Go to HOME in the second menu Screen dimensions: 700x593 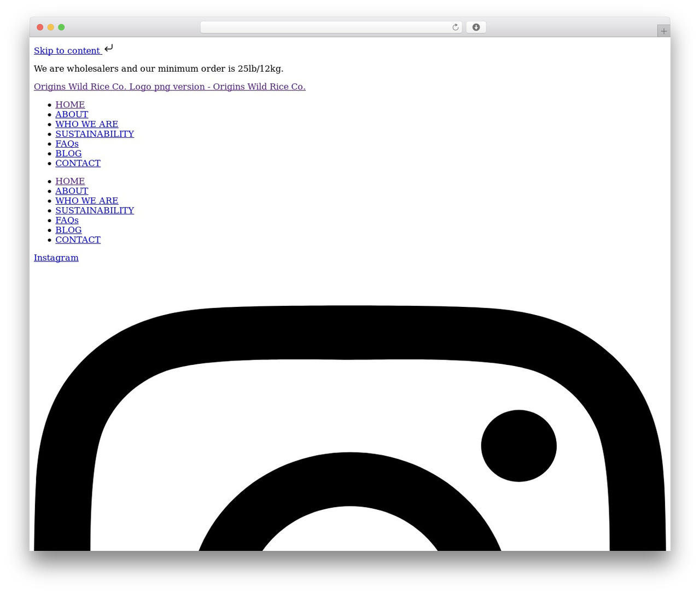(x=70, y=181)
